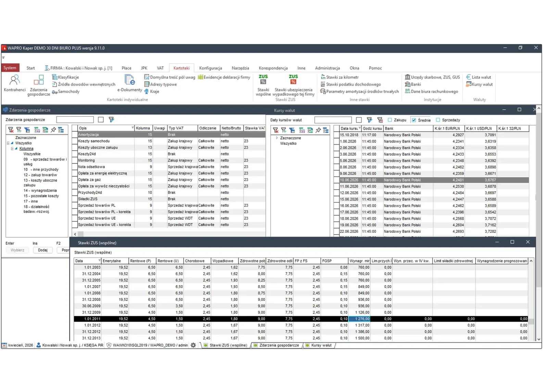Open Stawki ubezpieczenia wypadkowego tej firmy

point(293,85)
